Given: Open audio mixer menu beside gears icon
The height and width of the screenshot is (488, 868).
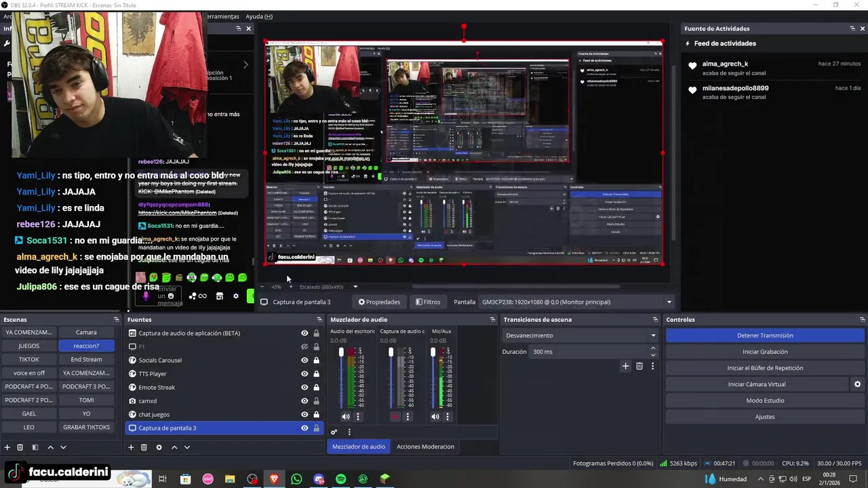Looking at the screenshot, I should (349, 432).
